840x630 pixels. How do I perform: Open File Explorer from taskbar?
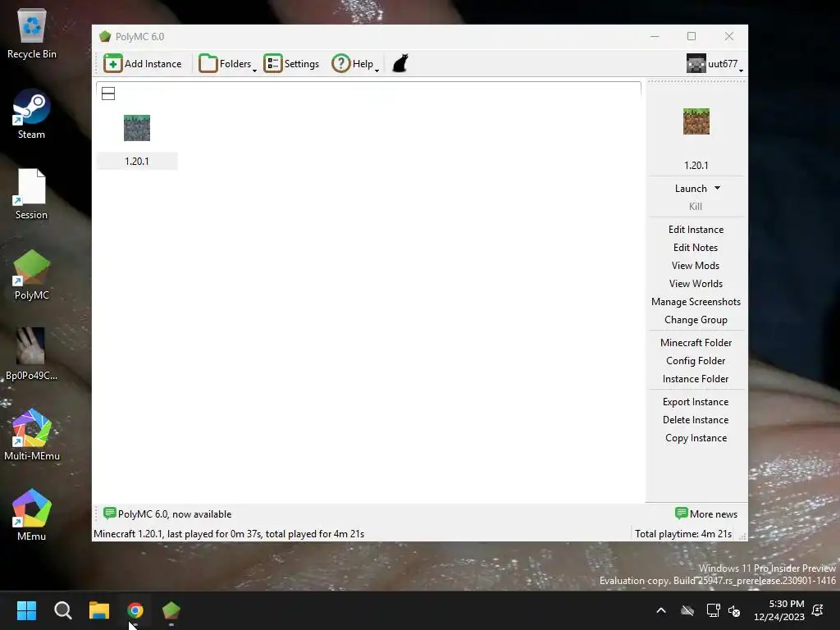[x=99, y=610]
